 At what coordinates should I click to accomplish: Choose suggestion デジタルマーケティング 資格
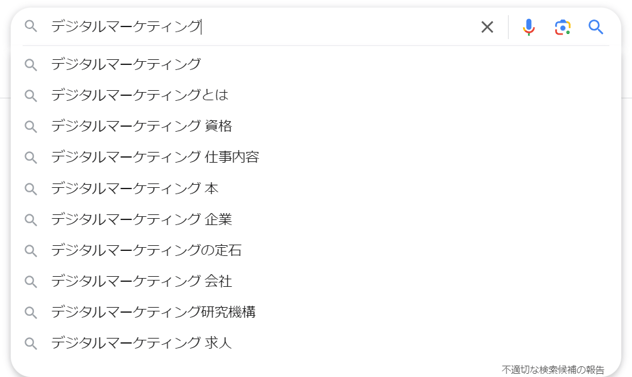click(x=316, y=127)
